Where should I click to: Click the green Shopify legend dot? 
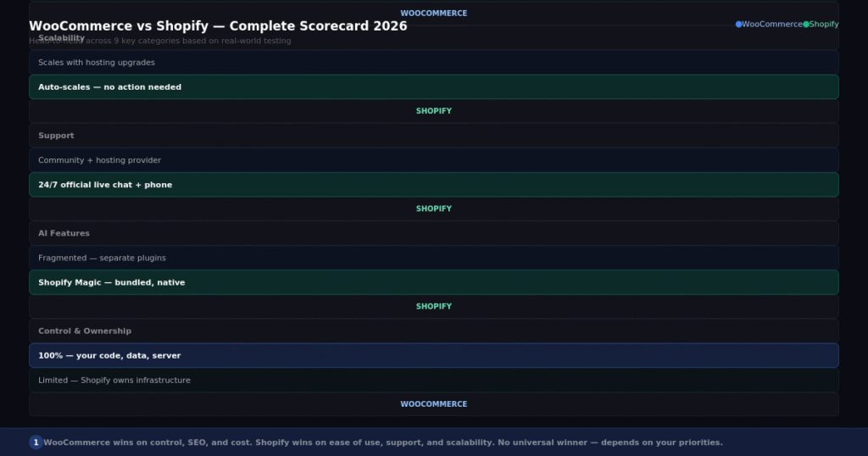click(x=806, y=25)
